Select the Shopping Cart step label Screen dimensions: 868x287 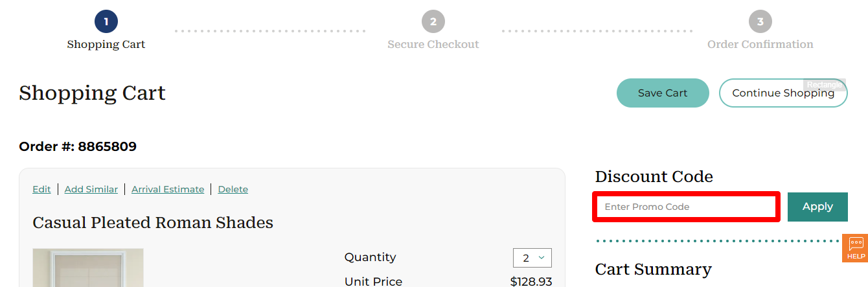point(106,45)
